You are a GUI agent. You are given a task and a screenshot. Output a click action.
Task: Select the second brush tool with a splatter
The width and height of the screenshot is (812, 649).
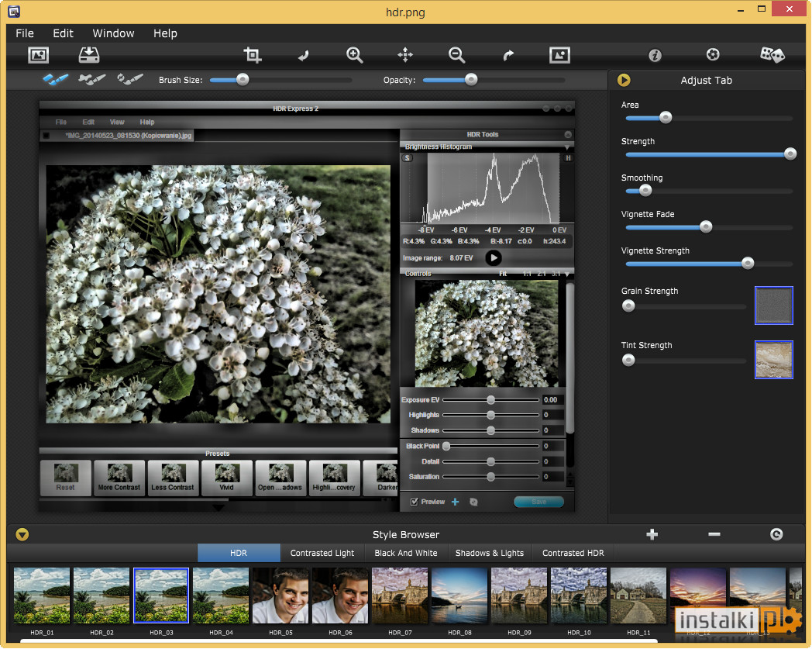pos(91,79)
